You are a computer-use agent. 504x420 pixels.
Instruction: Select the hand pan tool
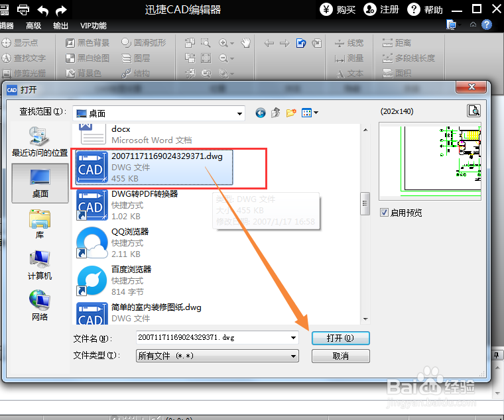tap(246, 42)
